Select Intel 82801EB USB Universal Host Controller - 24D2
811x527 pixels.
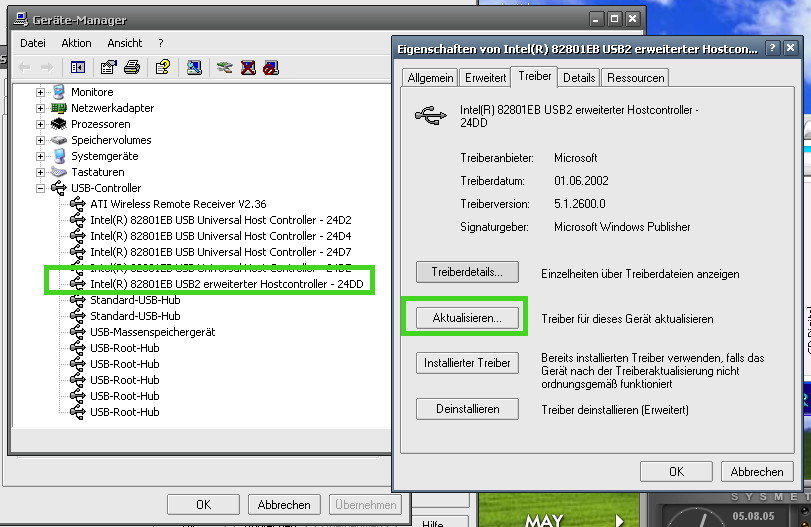(x=220, y=220)
